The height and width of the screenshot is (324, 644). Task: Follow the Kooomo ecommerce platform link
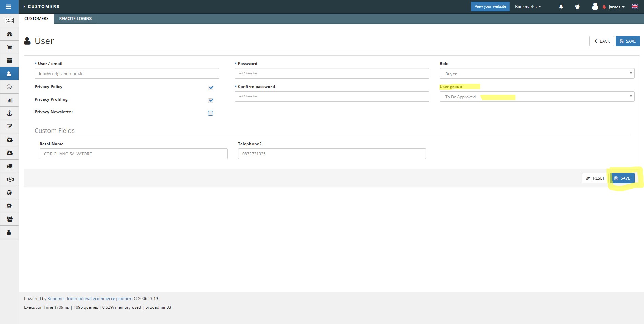pos(90,299)
